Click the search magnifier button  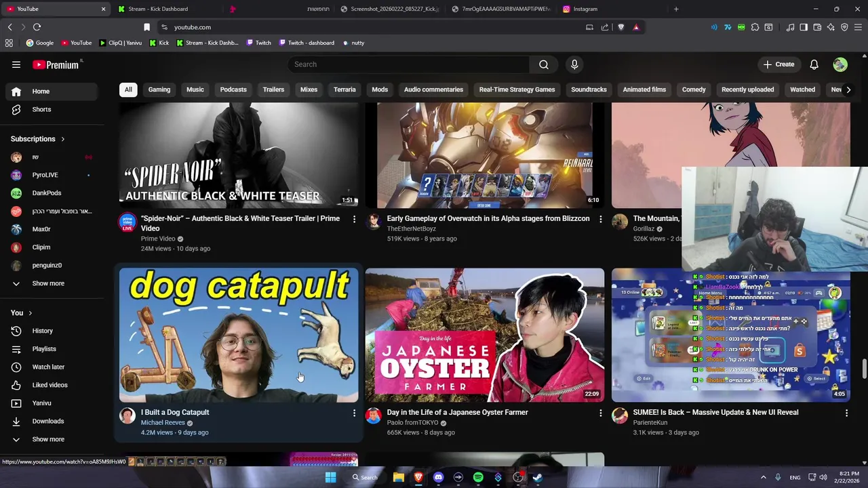click(x=544, y=64)
